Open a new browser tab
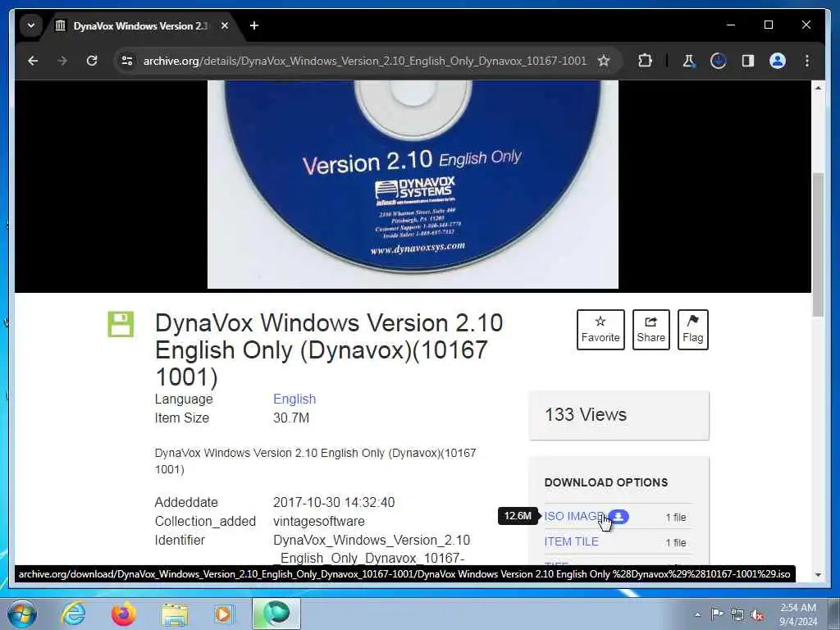 (x=254, y=25)
